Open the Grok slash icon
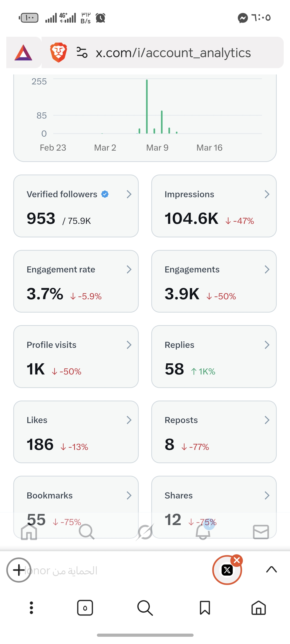The height and width of the screenshot is (644, 290). point(145,532)
